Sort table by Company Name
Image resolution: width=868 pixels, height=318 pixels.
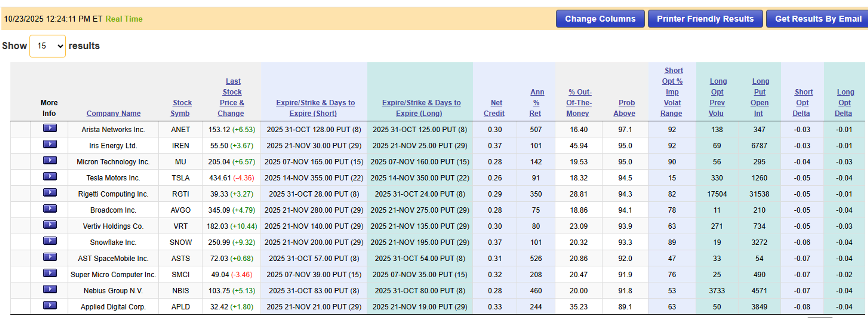[114, 114]
